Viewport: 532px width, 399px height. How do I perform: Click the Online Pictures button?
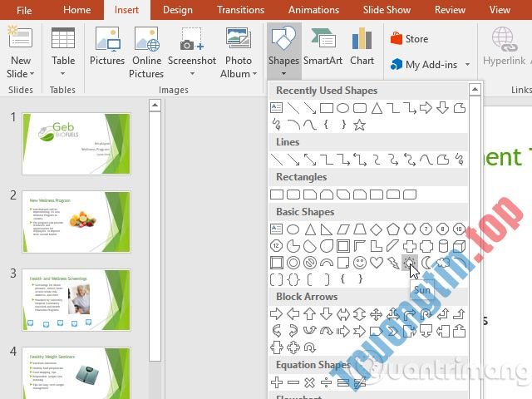click(146, 52)
